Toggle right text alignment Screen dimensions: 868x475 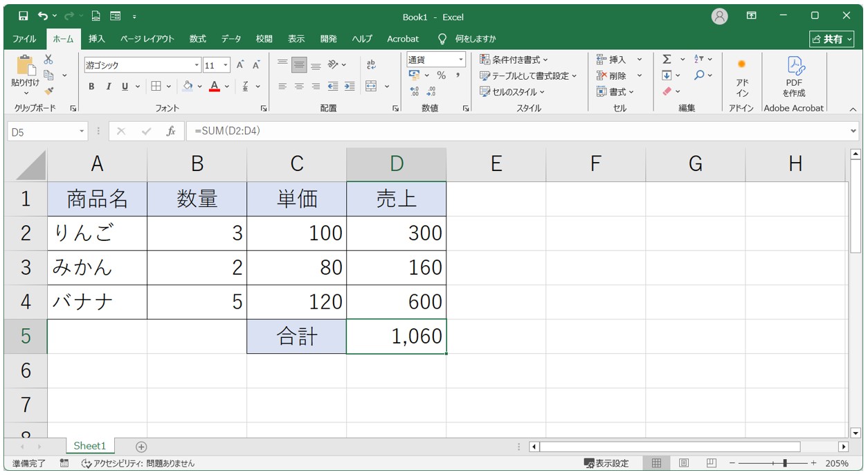click(316, 87)
